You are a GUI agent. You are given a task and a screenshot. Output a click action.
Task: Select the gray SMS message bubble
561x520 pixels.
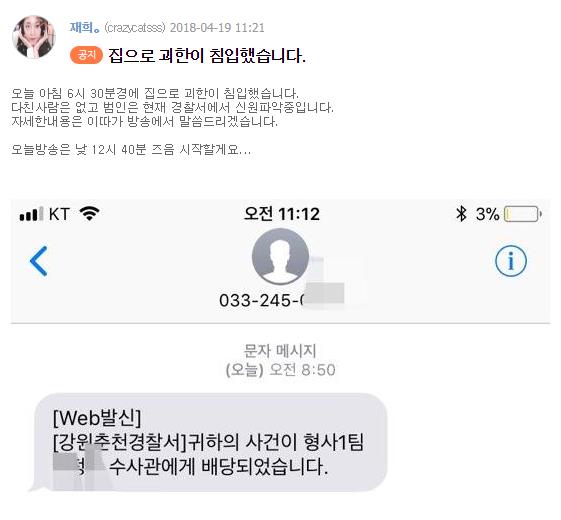click(211, 442)
